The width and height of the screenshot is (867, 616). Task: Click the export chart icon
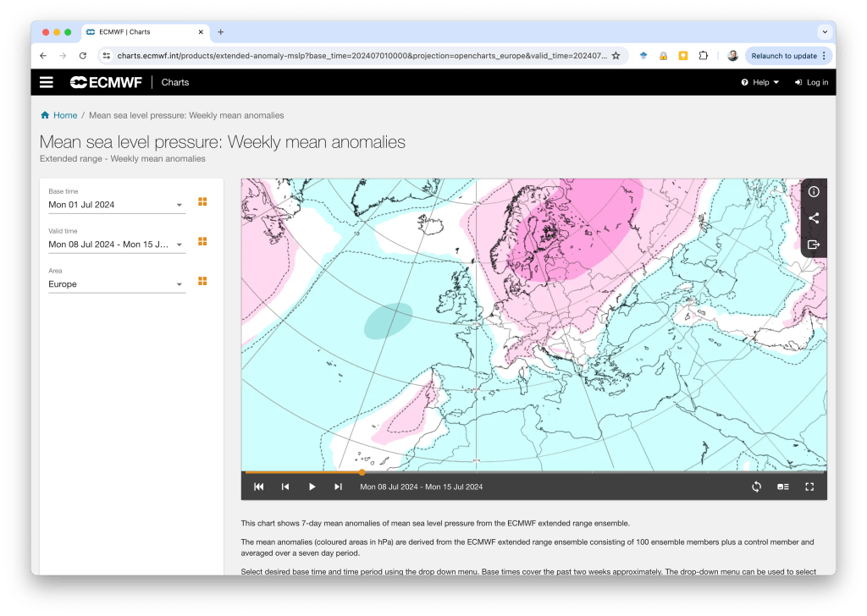point(814,245)
